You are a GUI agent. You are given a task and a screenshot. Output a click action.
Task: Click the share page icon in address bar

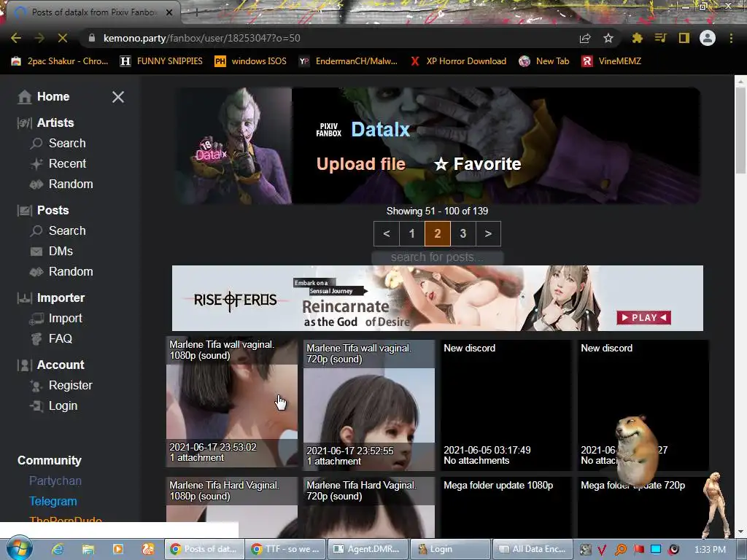(585, 38)
